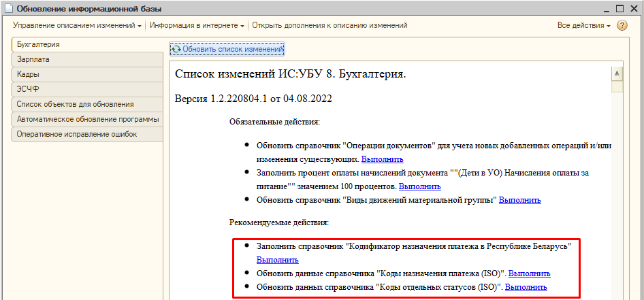Click Открыть дополнения к описанию изменений
The width and height of the screenshot is (644, 300).
pyautogui.click(x=329, y=25)
